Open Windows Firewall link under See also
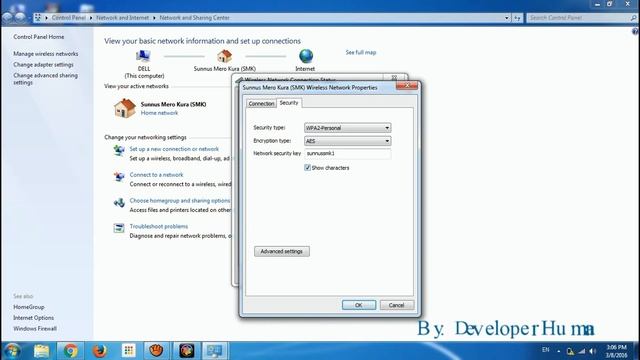640x360 pixels. 35,329
